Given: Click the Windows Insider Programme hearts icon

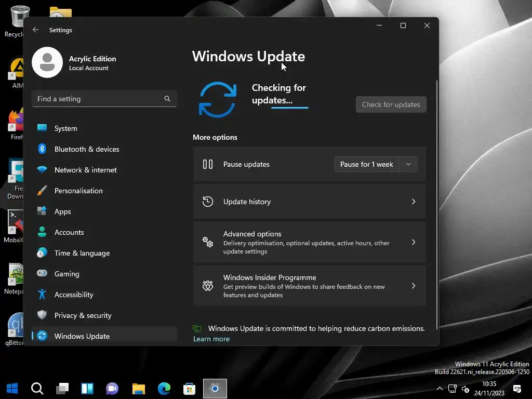Looking at the screenshot, I should [208, 286].
